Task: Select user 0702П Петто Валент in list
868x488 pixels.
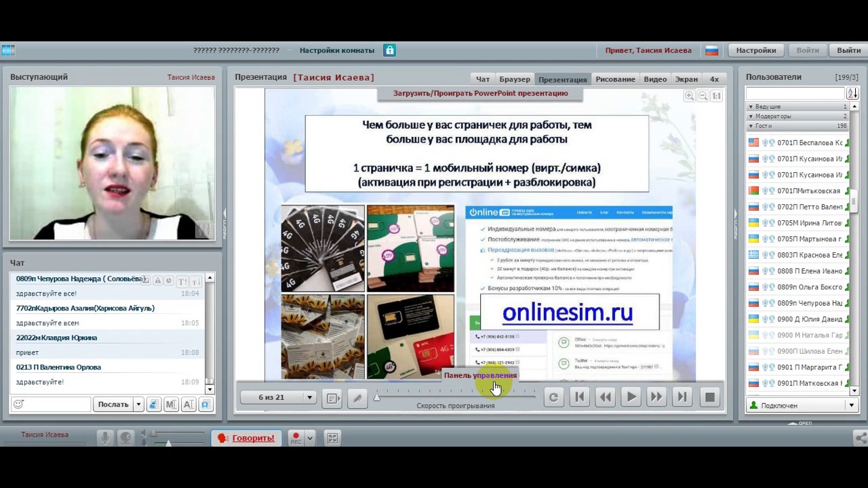Action: tap(797, 207)
